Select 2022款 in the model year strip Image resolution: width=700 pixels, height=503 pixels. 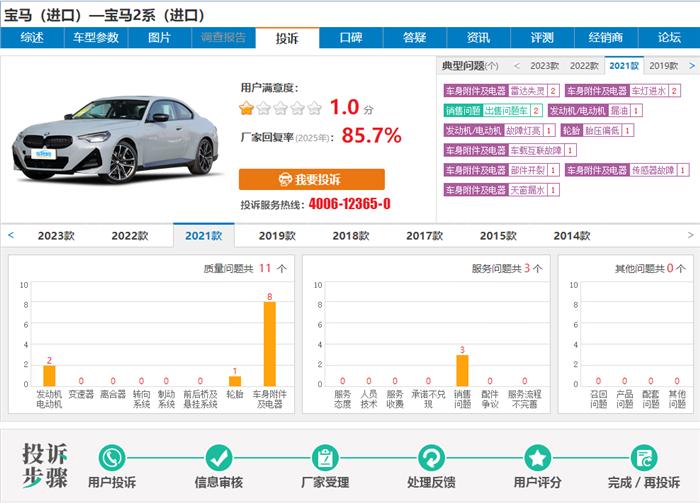tap(130, 236)
